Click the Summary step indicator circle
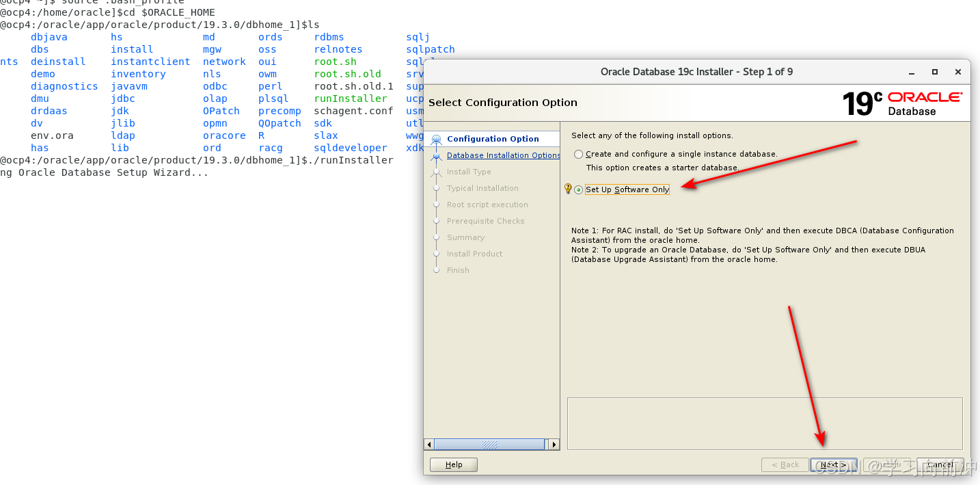 coord(436,237)
